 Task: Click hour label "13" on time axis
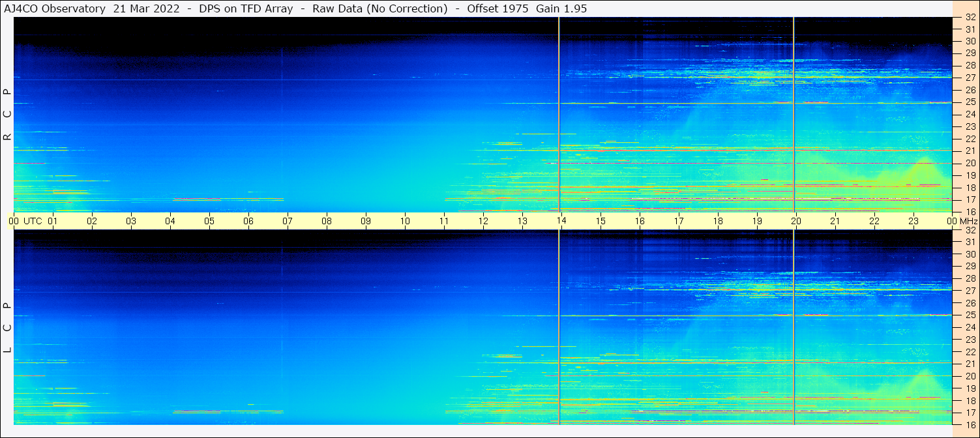[x=522, y=221]
